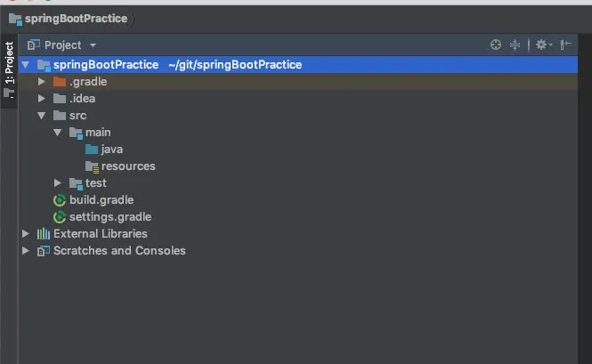Collapse the src folder

[x=41, y=116]
